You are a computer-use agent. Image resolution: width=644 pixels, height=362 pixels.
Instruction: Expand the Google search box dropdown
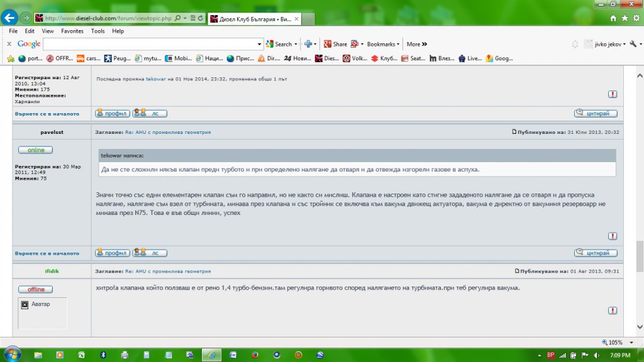click(x=260, y=44)
